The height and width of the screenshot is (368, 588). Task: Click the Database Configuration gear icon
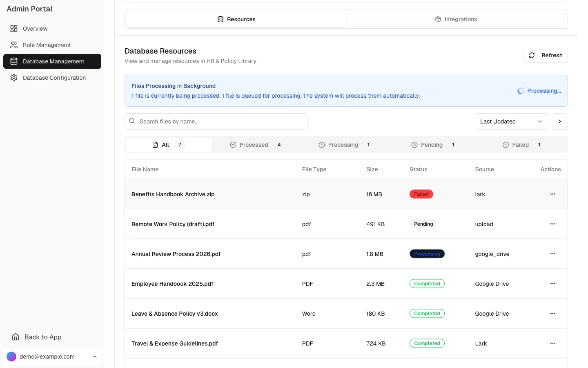click(x=14, y=78)
